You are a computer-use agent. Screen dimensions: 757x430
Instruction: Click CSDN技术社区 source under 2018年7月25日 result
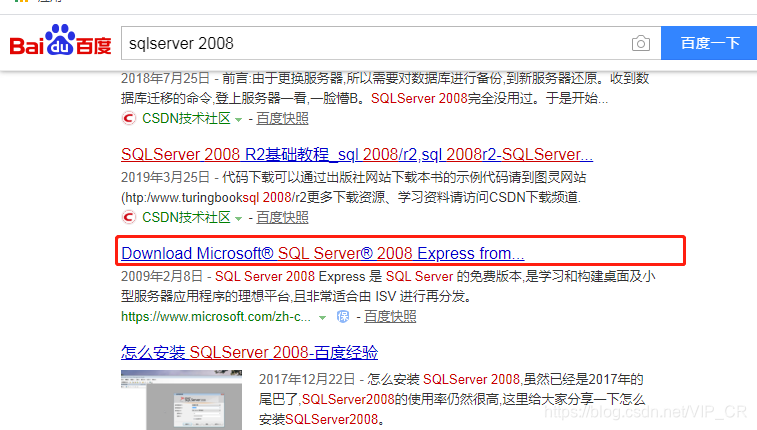coord(186,118)
